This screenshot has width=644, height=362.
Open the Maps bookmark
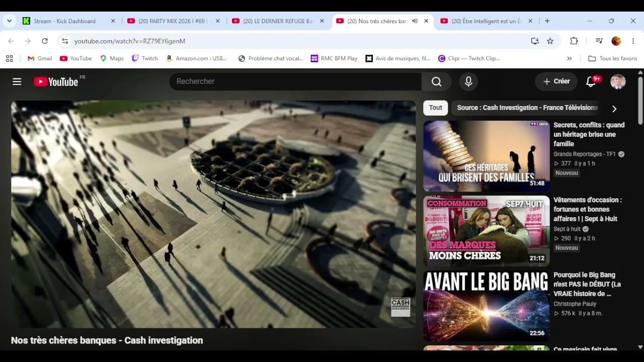click(112, 58)
